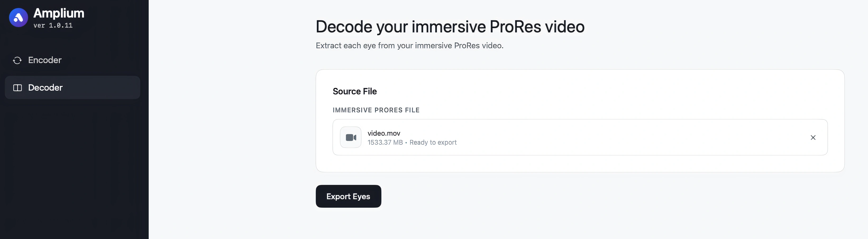Click the ver 1.0.11 version label
This screenshot has height=239, width=868.
53,25
